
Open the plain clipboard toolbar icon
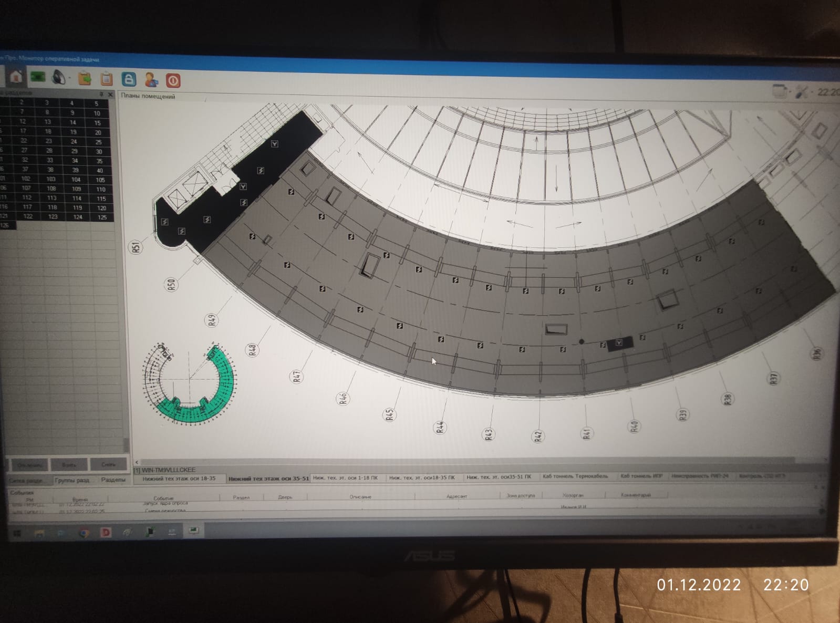107,79
